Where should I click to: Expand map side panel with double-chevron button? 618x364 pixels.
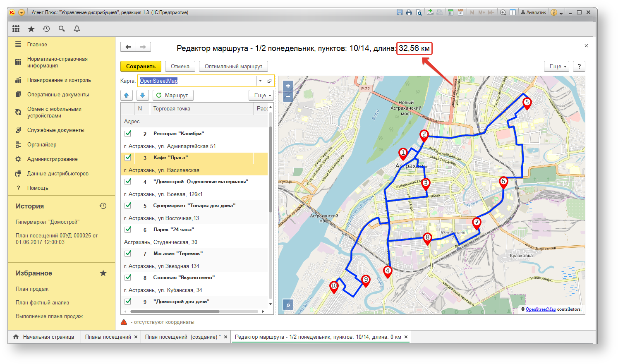click(x=288, y=305)
